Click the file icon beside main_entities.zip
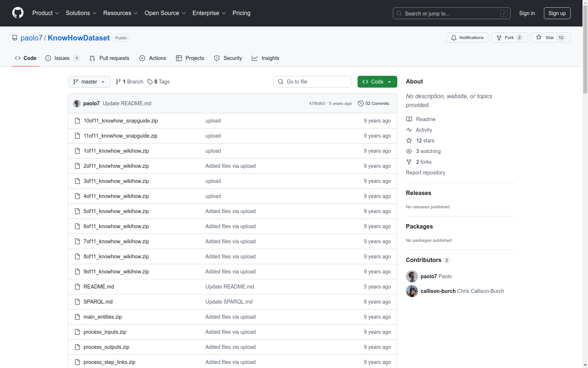This screenshot has height=368, width=588. click(x=77, y=317)
